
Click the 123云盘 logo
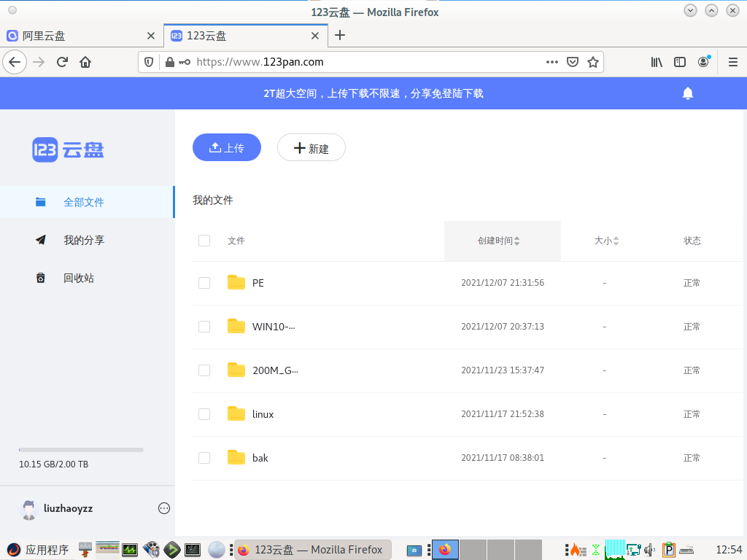pyautogui.click(x=68, y=150)
